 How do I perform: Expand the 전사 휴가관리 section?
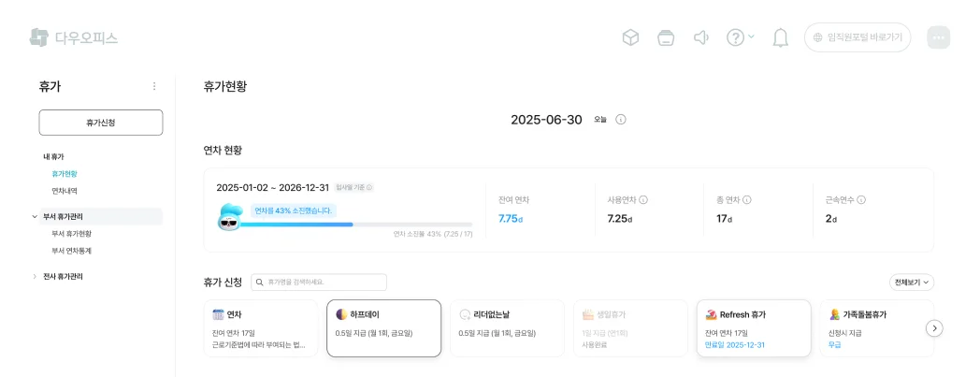coord(35,276)
